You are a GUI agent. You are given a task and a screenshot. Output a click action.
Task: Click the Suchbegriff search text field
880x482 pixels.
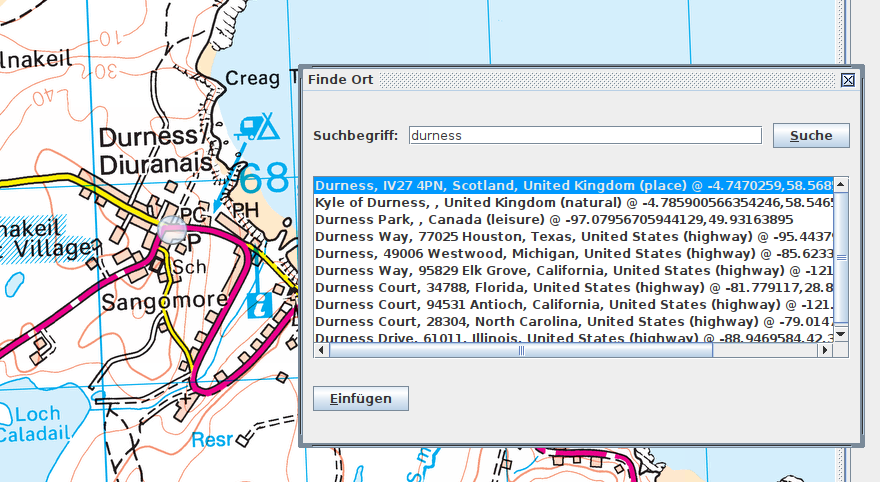tap(585, 135)
